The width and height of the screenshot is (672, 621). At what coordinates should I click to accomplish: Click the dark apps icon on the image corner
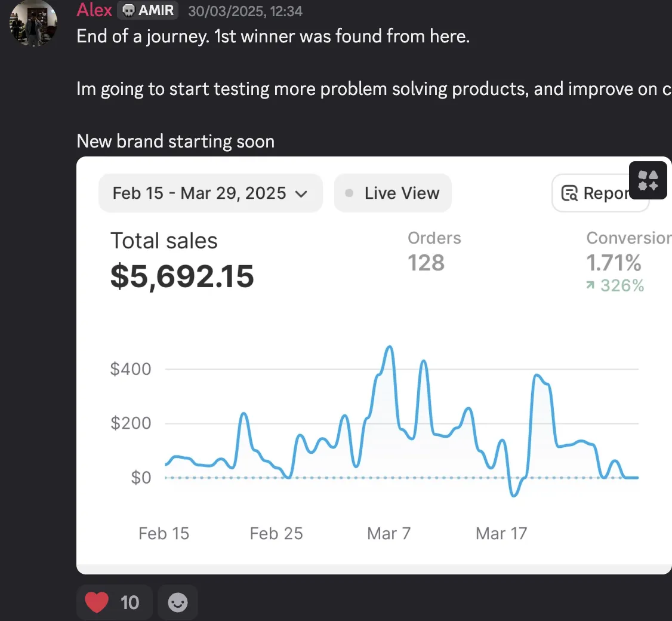click(x=648, y=180)
